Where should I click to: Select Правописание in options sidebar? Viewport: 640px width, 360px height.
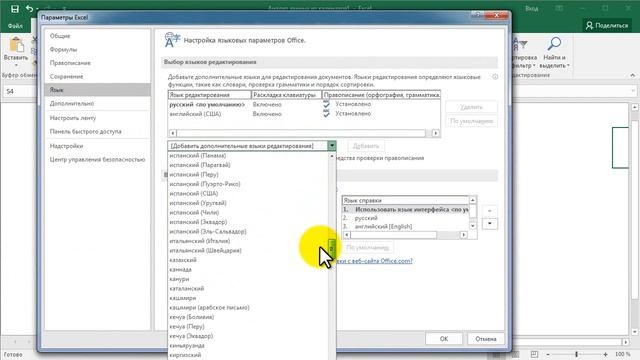coord(97,63)
